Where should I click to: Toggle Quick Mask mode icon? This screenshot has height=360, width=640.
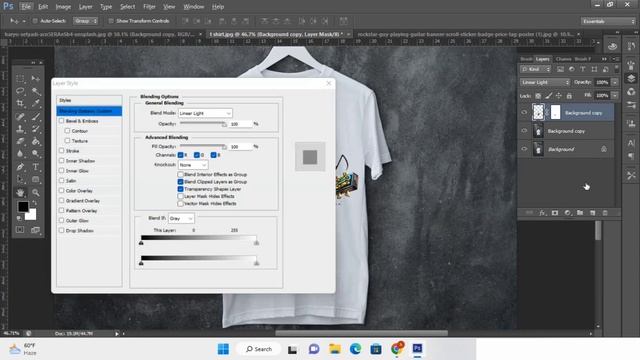click(20, 230)
